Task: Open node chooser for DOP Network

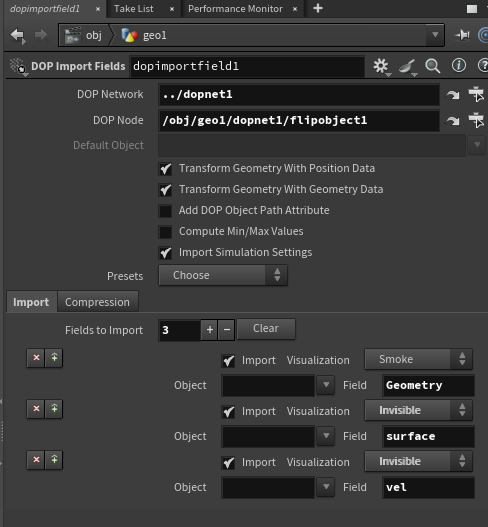Action: 476,94
